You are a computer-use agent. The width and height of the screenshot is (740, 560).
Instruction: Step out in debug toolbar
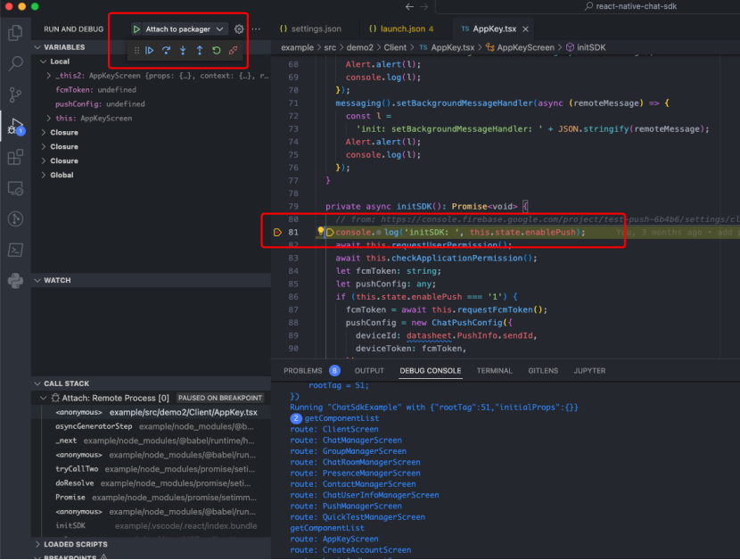[200, 51]
